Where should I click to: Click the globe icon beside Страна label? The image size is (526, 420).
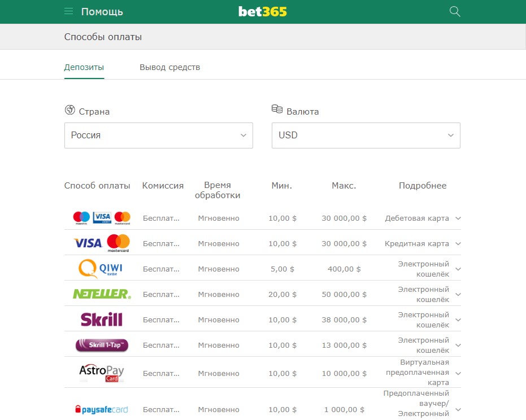click(70, 111)
